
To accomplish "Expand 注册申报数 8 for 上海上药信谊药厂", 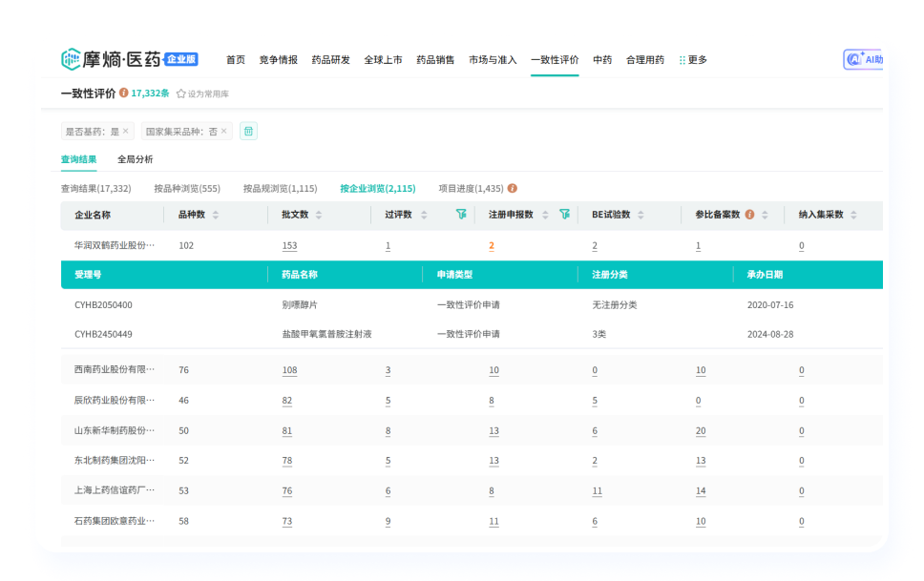I will coord(492,490).
